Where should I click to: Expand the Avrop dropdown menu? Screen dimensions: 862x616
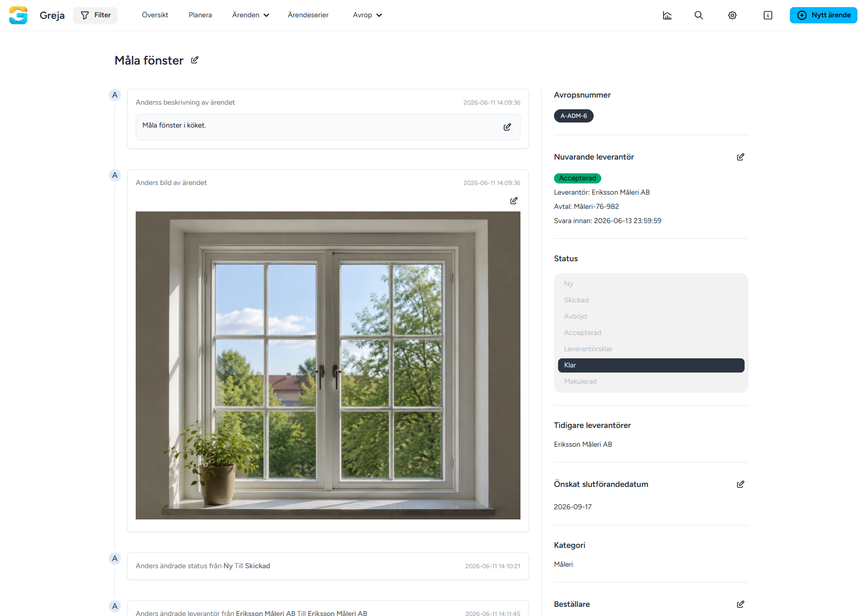click(367, 15)
